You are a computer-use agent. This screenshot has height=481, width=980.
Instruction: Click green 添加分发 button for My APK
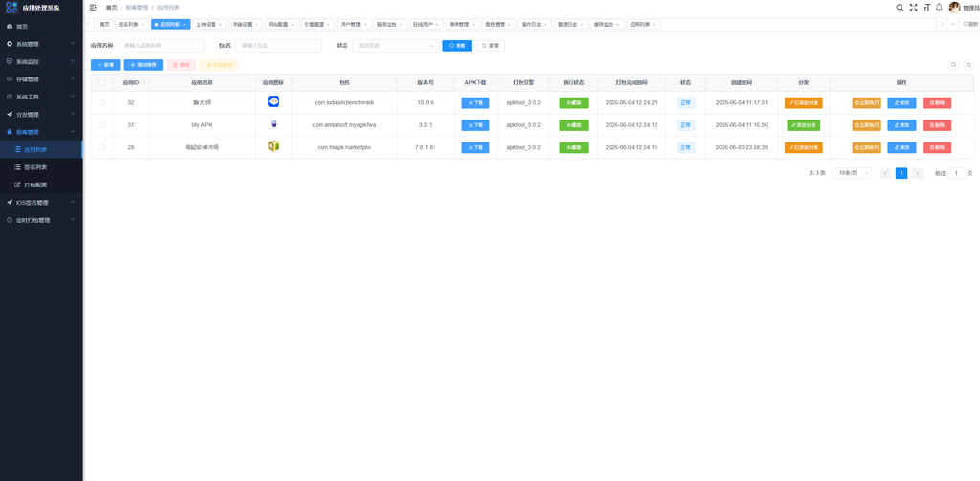coord(804,125)
